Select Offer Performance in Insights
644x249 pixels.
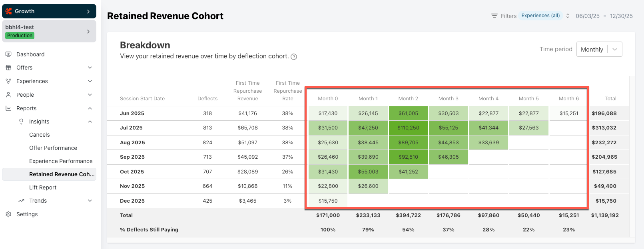tap(53, 148)
